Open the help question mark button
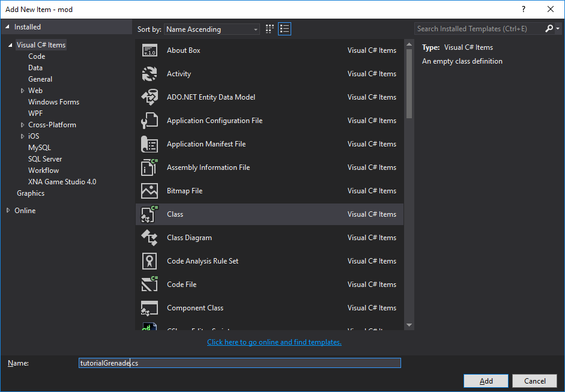565x392 pixels. coord(524,10)
